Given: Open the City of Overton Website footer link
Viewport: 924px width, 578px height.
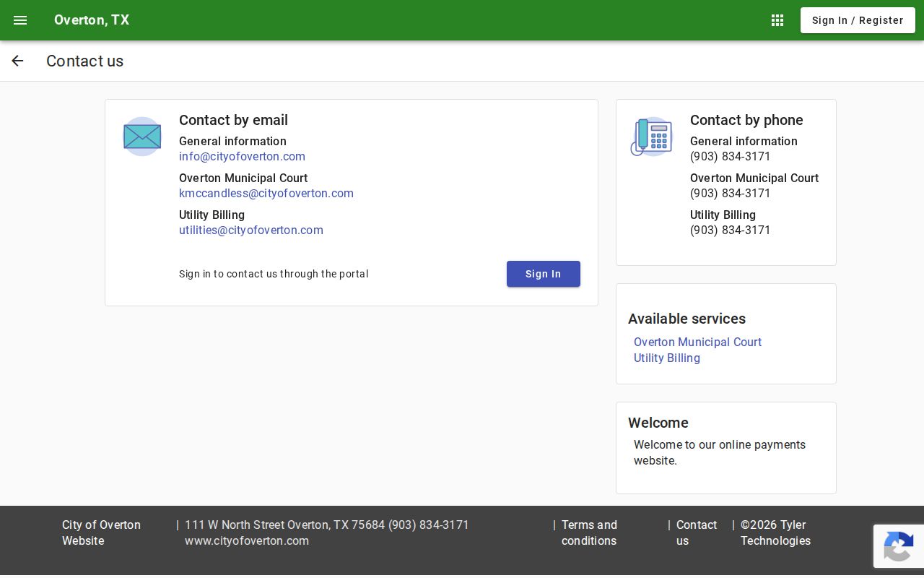Looking at the screenshot, I should tap(101, 532).
